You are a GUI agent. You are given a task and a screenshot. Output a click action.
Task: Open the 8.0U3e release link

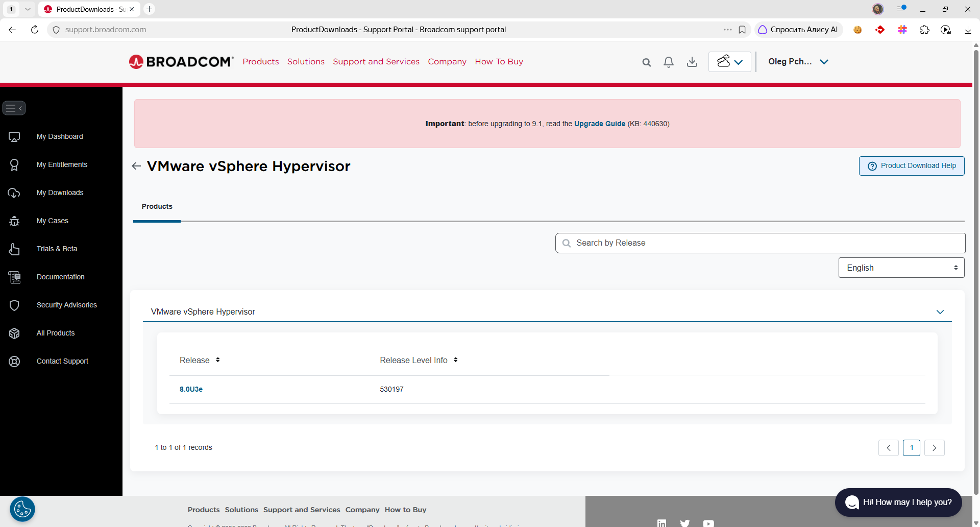pyautogui.click(x=191, y=389)
